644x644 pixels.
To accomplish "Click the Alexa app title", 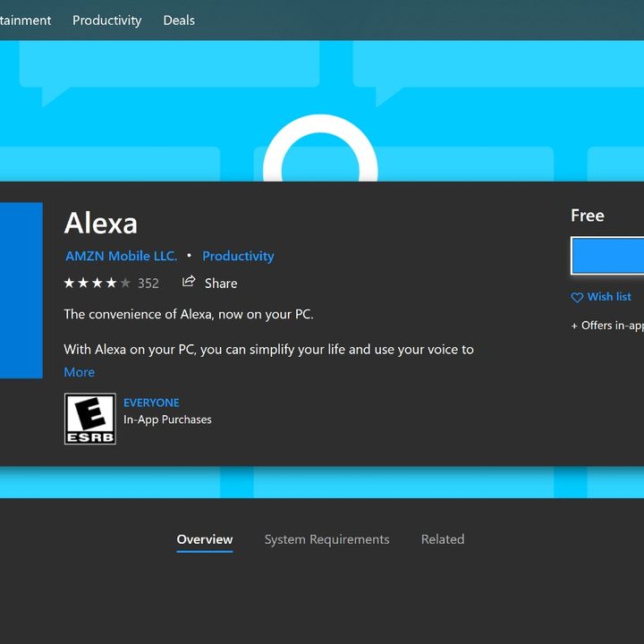I will pos(100,224).
